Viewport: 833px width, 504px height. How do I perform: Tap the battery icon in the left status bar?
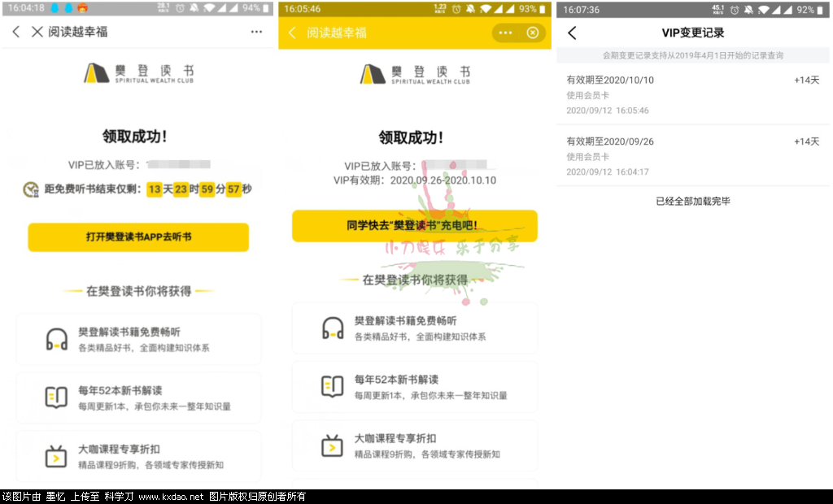[x=266, y=8]
